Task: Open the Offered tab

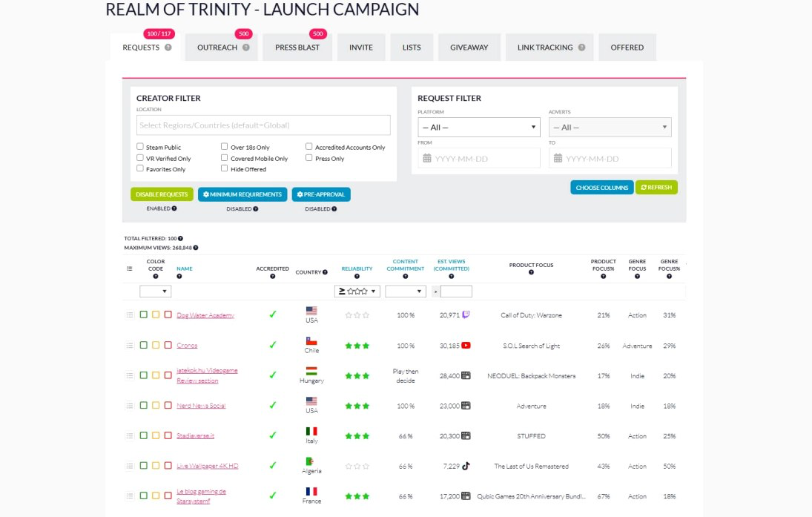Action: point(627,47)
